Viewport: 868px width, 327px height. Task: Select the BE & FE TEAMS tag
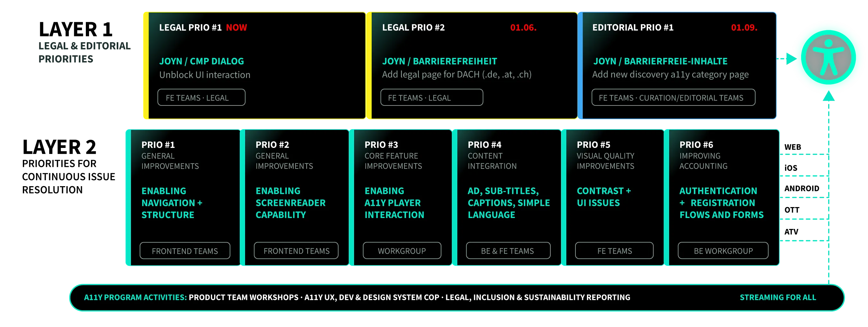(508, 250)
